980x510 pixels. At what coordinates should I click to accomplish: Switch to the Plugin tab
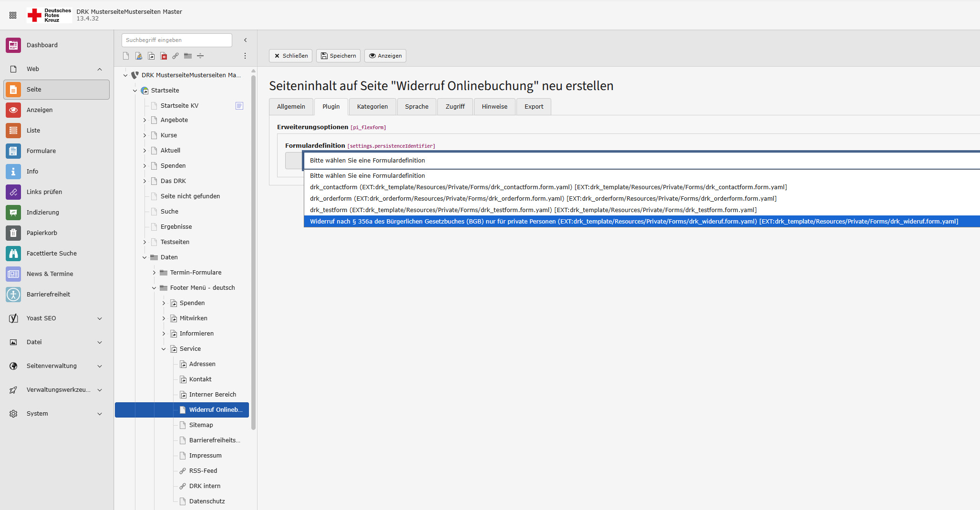[x=331, y=107]
